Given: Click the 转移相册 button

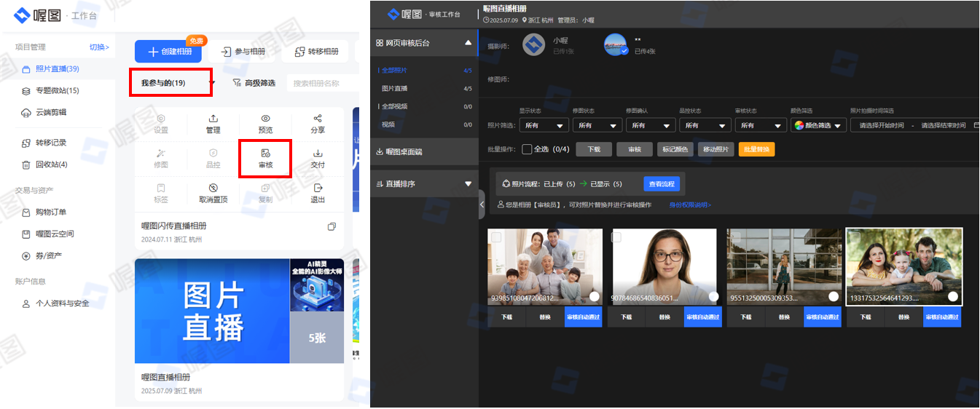Looking at the screenshot, I should point(316,52).
